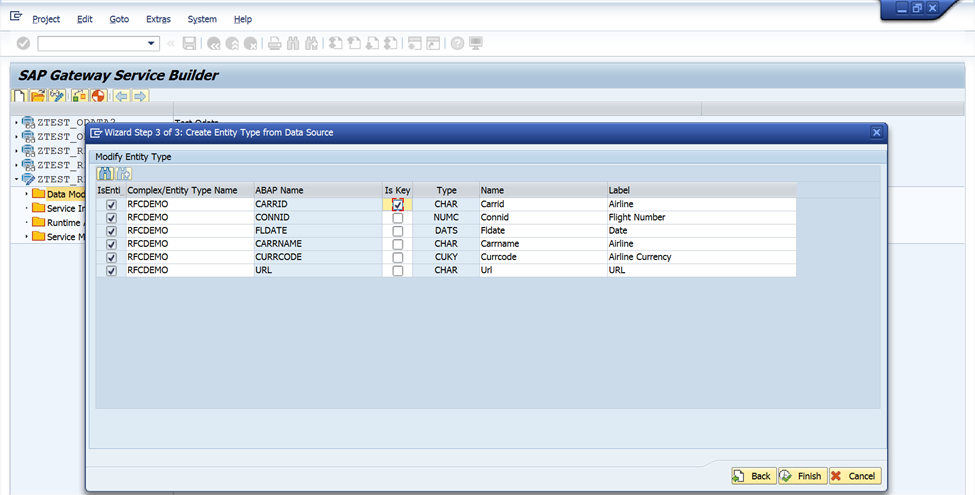Screen dimensions: 975x495
Task: Click the Find Next binoculars icon in main toolbar
Action: [312, 44]
